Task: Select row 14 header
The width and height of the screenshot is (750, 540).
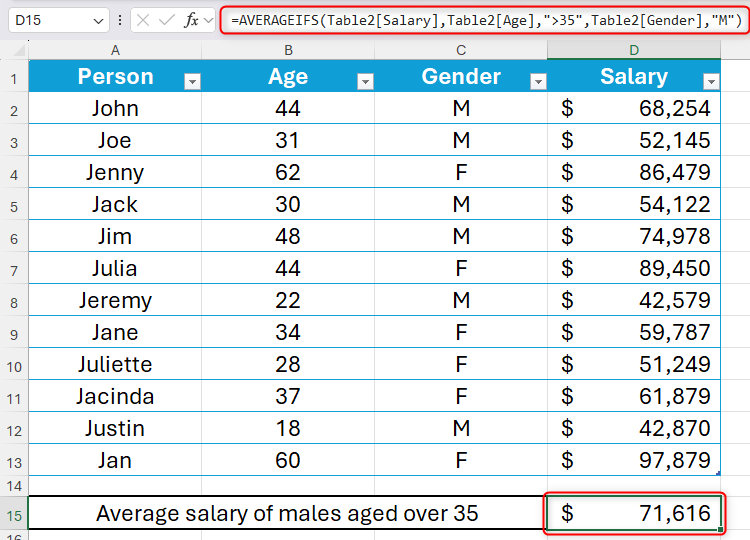Action: [14, 486]
